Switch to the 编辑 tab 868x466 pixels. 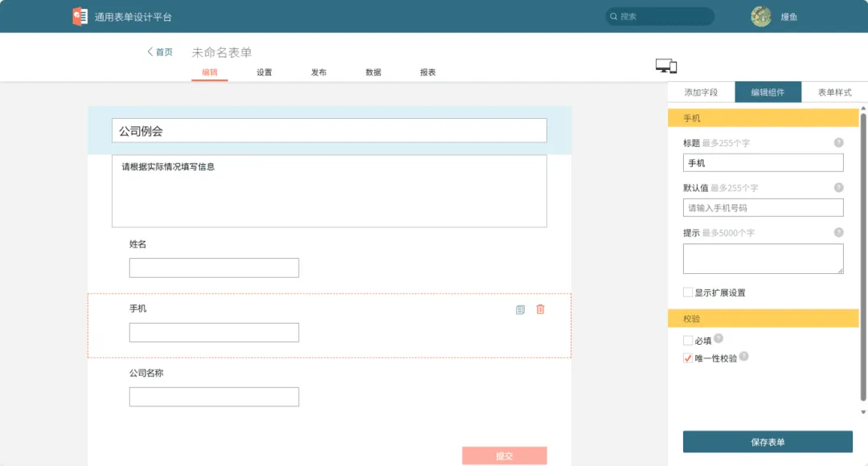click(210, 72)
